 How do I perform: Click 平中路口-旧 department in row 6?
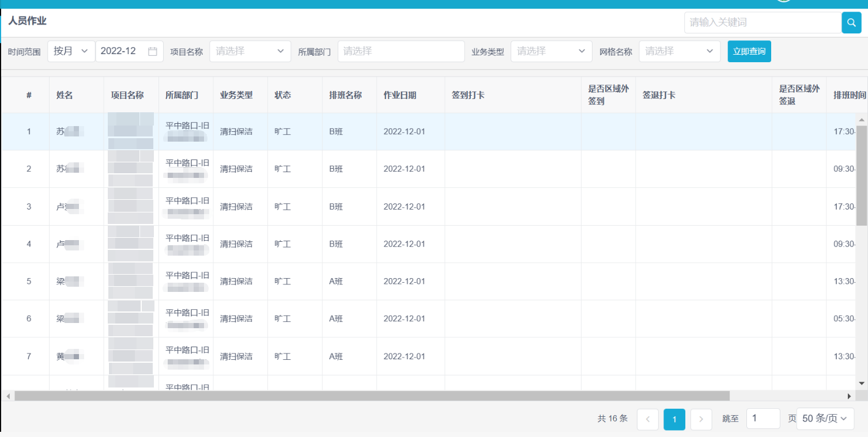(187, 313)
